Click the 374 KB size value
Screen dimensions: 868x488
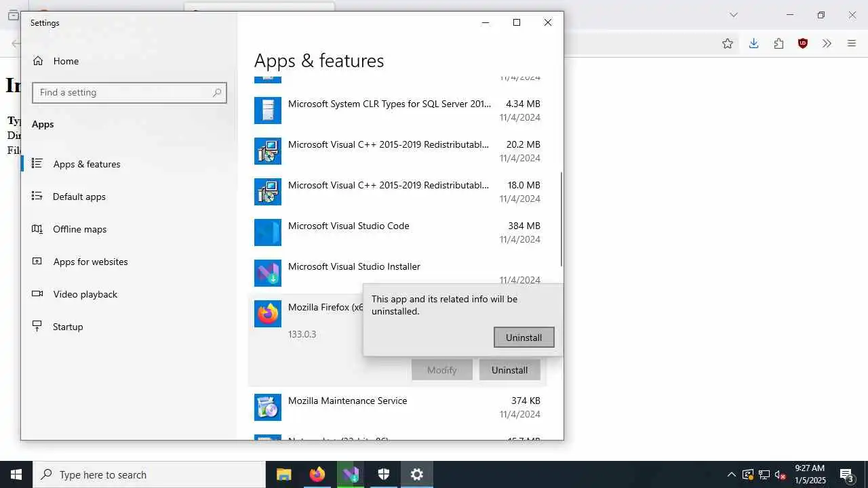[x=526, y=401]
